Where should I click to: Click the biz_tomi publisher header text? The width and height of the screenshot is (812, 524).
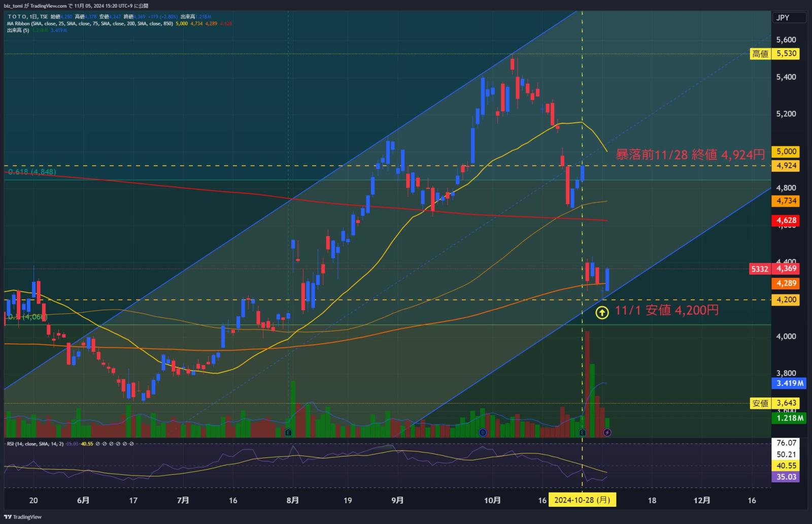click(x=76, y=6)
